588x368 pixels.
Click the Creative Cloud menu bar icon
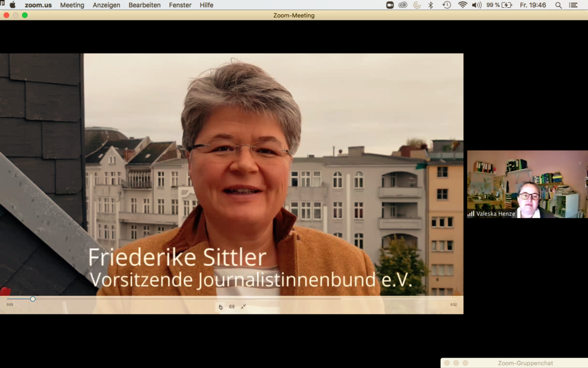click(x=403, y=5)
